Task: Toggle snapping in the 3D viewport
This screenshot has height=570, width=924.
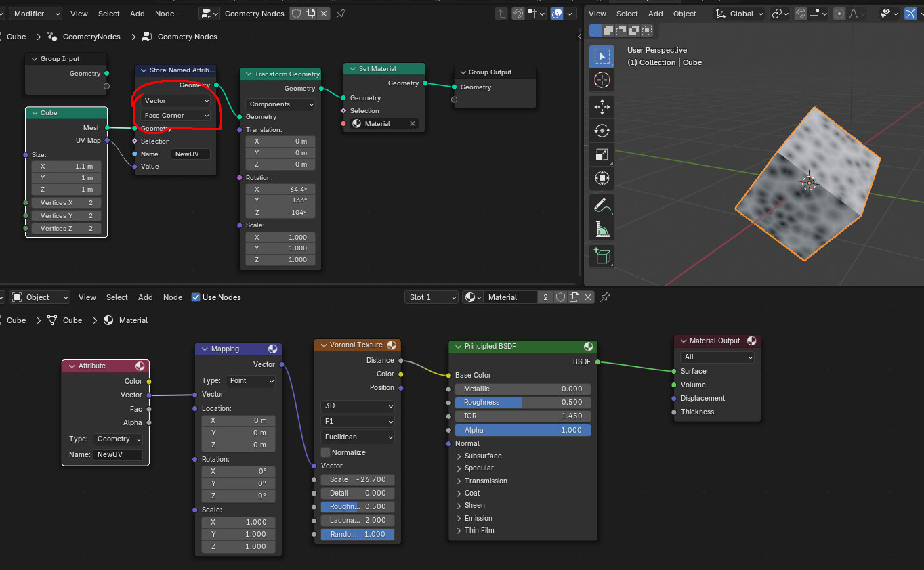Action: tap(800, 14)
